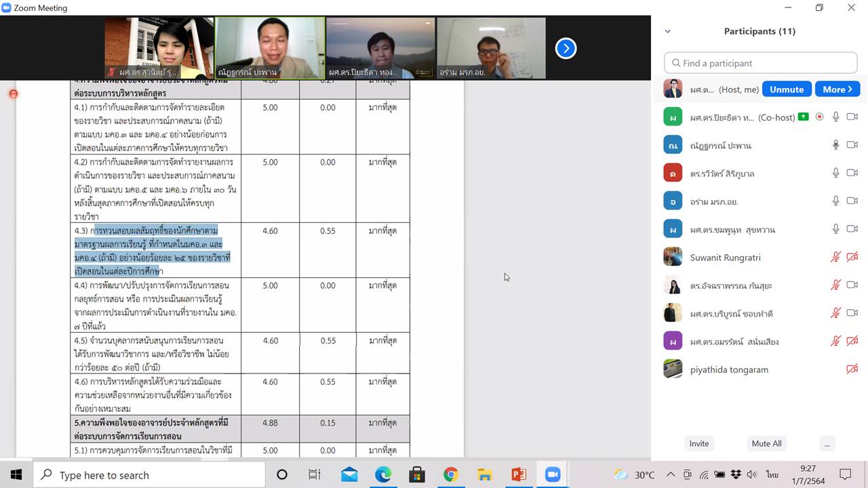
Task: Open the More menu for the host
Action: click(x=837, y=89)
